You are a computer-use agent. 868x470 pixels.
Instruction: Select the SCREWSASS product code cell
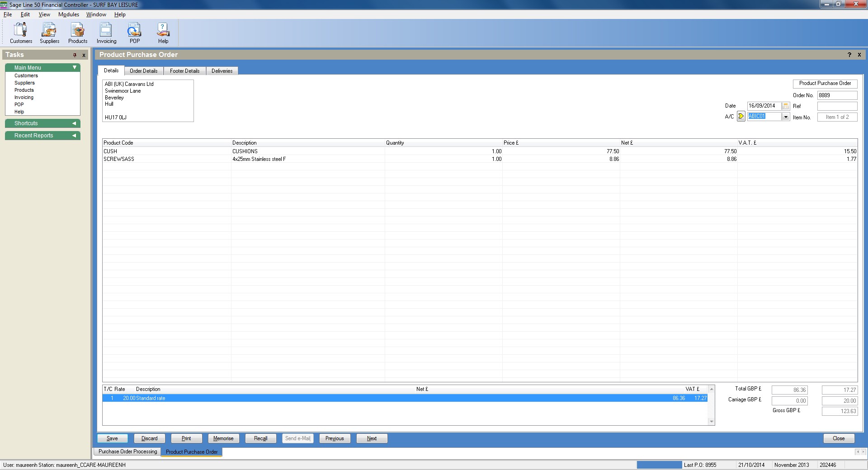(x=167, y=159)
